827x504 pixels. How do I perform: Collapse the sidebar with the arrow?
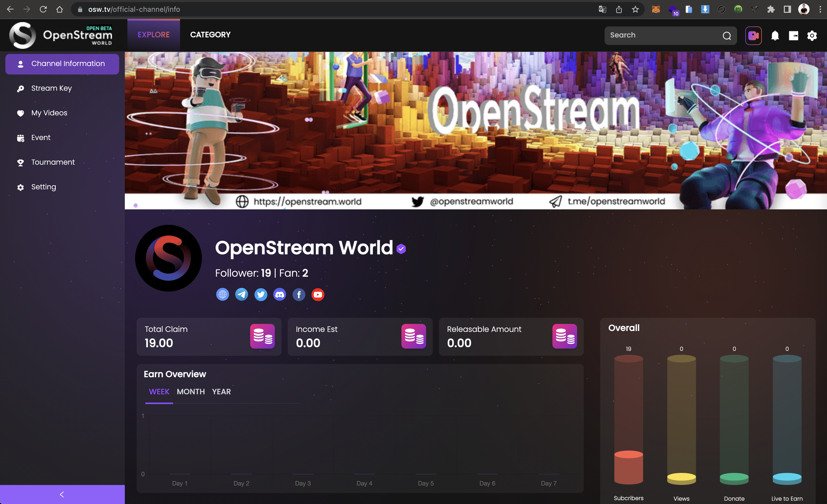pyautogui.click(x=62, y=494)
